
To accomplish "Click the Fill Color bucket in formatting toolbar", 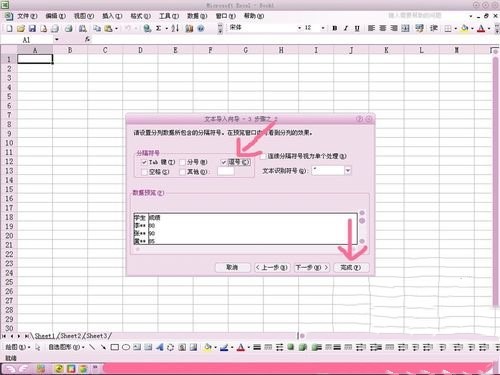I will click(464, 29).
